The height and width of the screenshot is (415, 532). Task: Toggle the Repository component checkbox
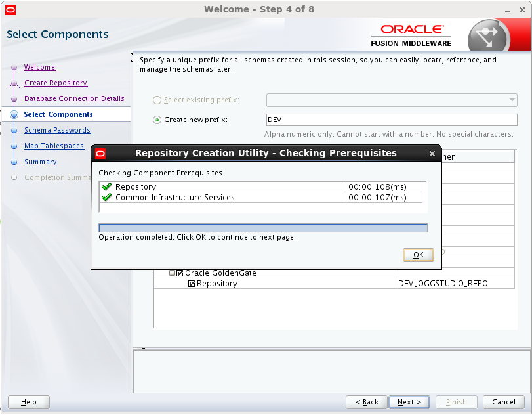pyautogui.click(x=192, y=284)
